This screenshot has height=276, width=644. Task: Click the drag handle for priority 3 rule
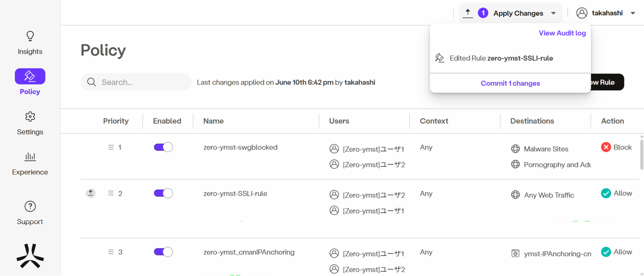111,252
